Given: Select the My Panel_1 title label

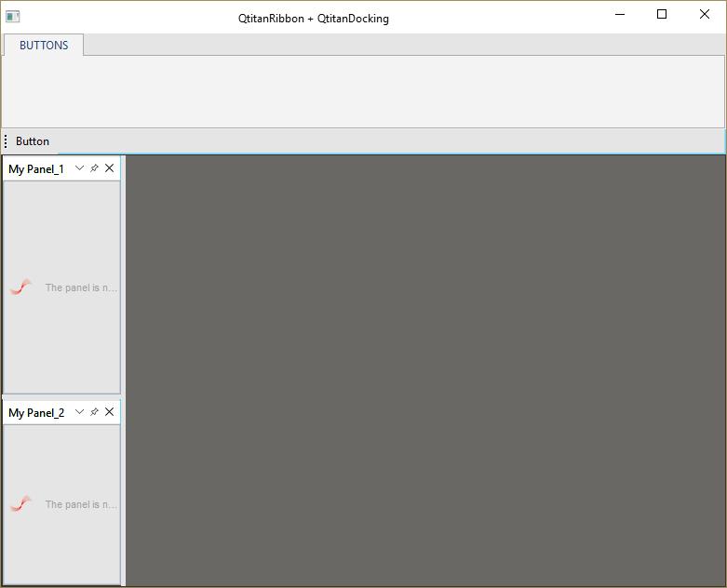Looking at the screenshot, I should pyautogui.click(x=36, y=168).
